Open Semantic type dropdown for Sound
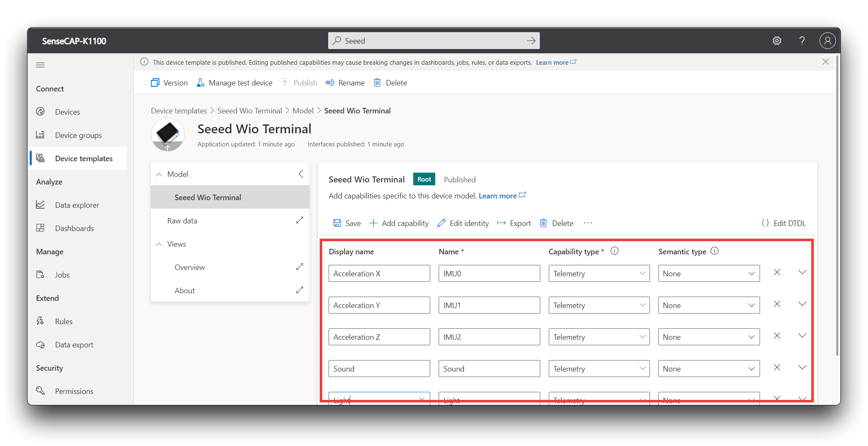Image resolution: width=868 pixels, height=446 pixels. click(709, 369)
